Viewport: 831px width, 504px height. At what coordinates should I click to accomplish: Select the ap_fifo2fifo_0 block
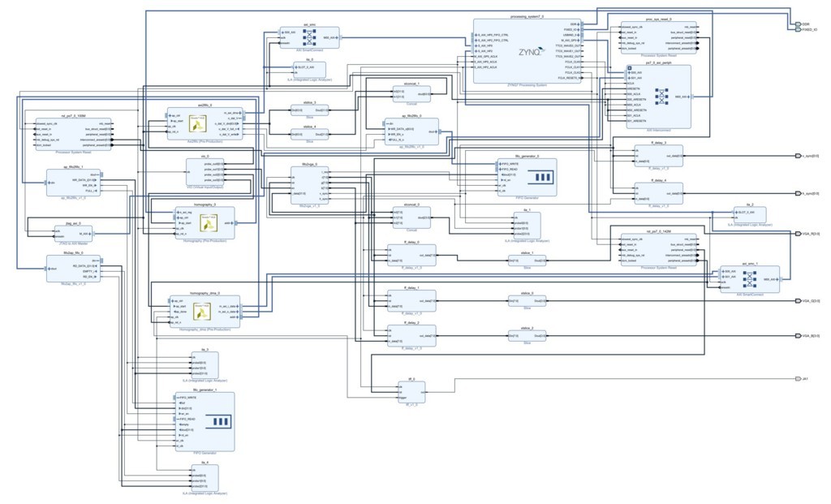tap(411, 132)
